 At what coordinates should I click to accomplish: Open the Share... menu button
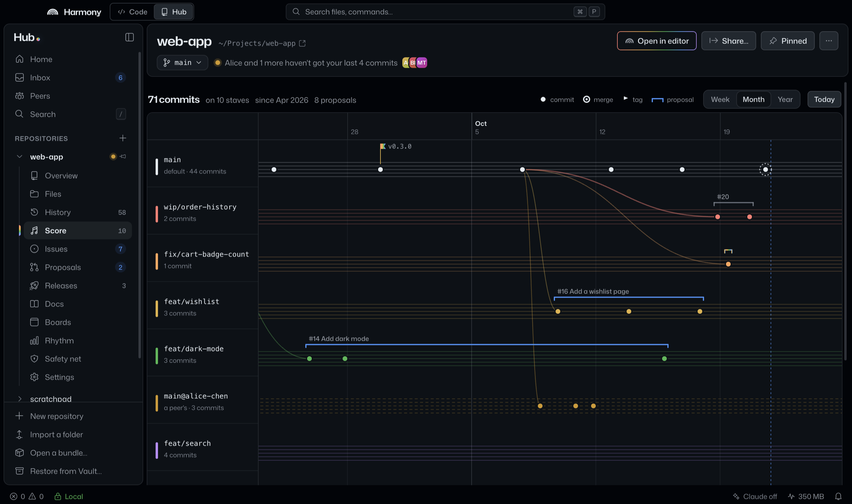pos(728,41)
